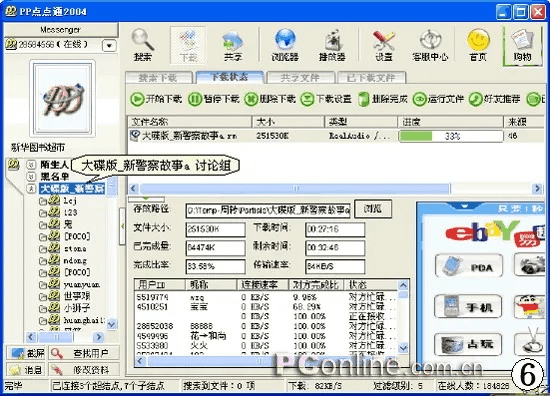Expand the 黑名单 group
This screenshot has width=550, height=396.
click(x=31, y=176)
